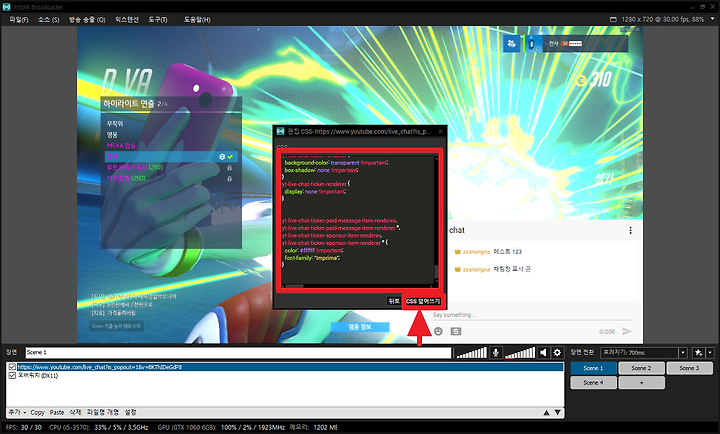Click inside CSS code editor area
720x434 pixels.
[358, 220]
